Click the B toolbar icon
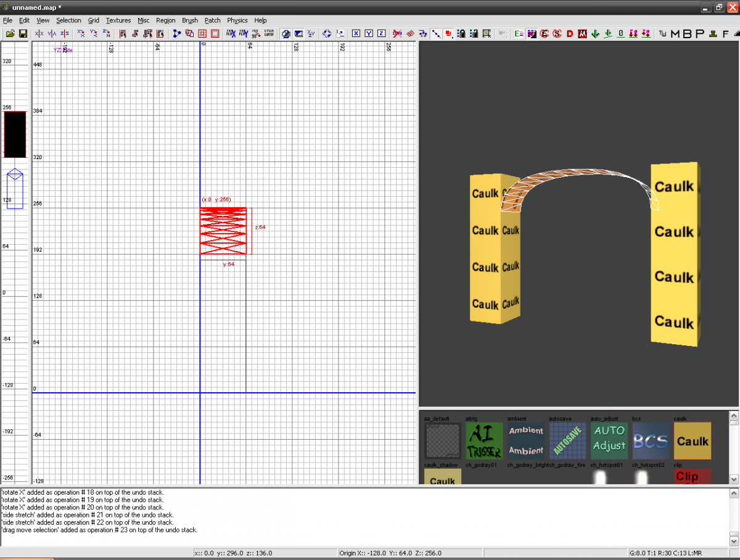 pos(688,33)
